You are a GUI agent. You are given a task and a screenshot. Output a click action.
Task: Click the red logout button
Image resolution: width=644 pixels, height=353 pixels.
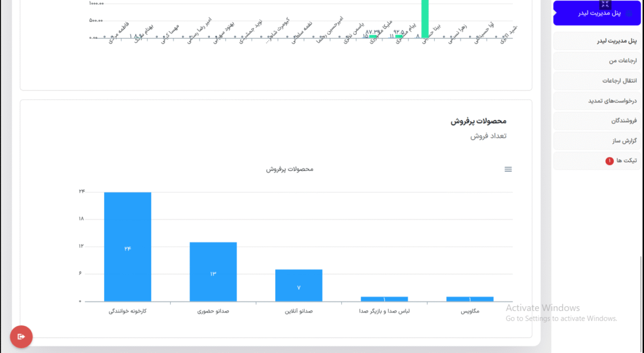click(x=21, y=337)
